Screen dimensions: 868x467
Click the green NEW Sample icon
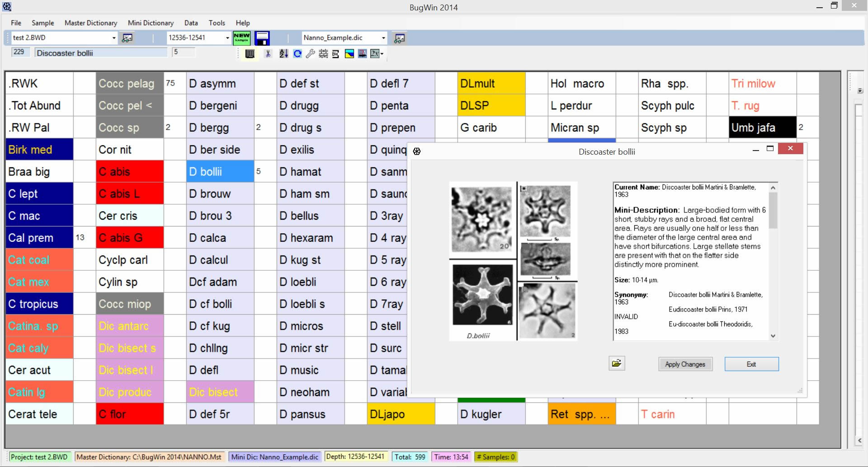click(241, 38)
